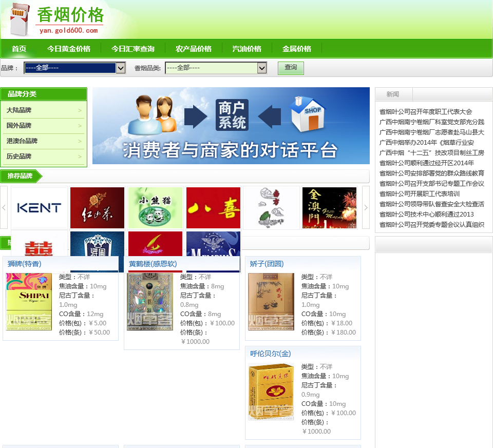This screenshot has width=493, height=448.
Task: Open the 黄鹤楼(感恩软) pack image
Action: coord(149,302)
